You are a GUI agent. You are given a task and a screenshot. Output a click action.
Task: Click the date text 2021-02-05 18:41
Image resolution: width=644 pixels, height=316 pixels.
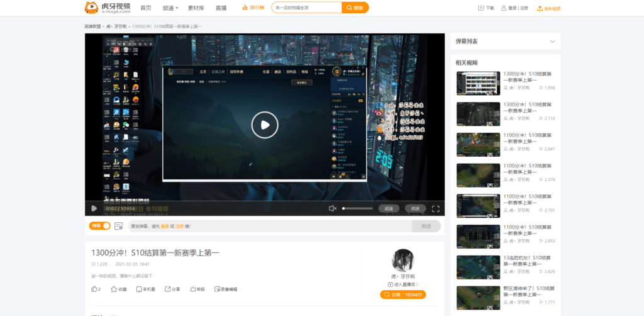[x=132, y=264]
